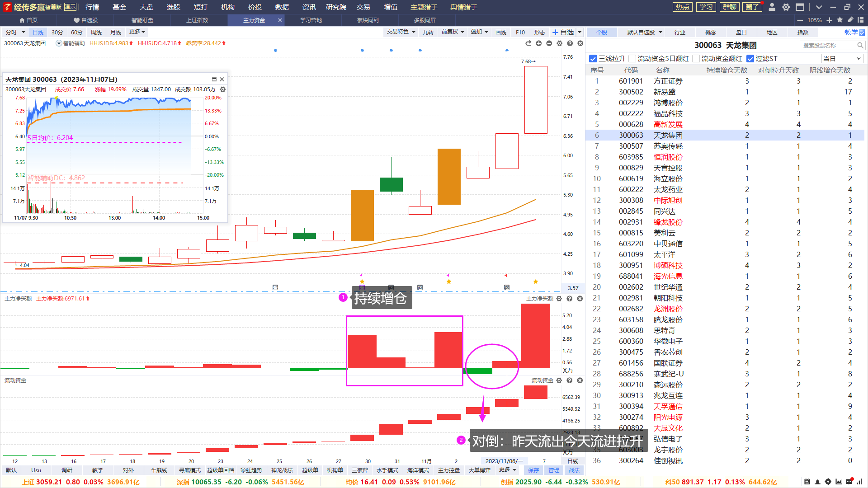The width and height of the screenshot is (868, 488).
Task: Close 流动资金 indicator panel
Action: [x=580, y=380]
